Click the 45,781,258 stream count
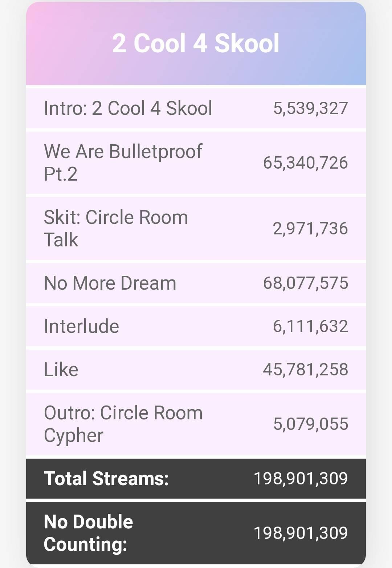 point(306,370)
